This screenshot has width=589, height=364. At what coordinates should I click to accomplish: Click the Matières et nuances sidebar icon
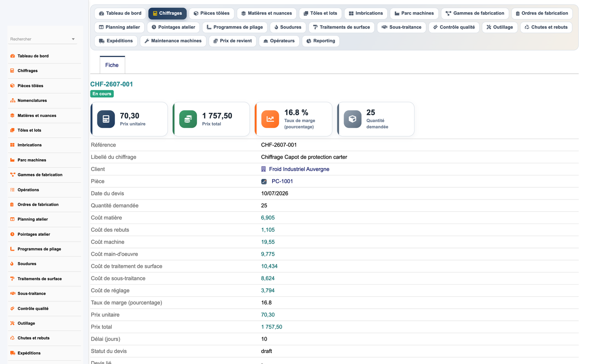click(13, 116)
